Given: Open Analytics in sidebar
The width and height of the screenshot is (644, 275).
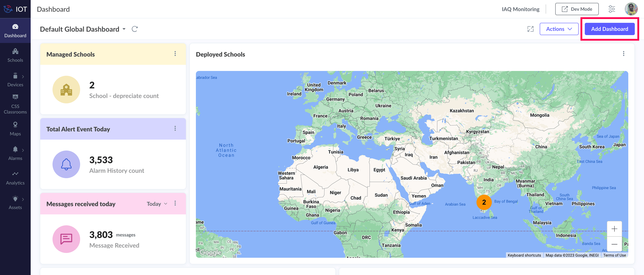Looking at the screenshot, I should (15, 178).
